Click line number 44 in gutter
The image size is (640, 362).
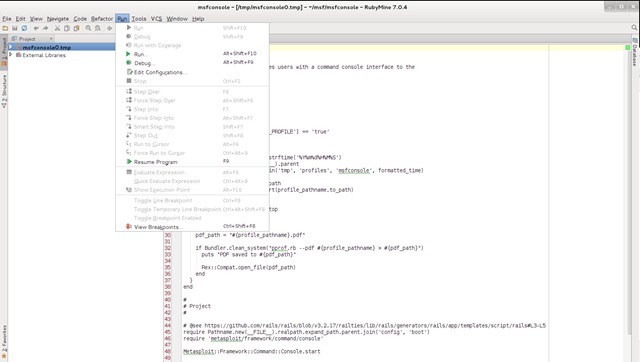pos(167,326)
